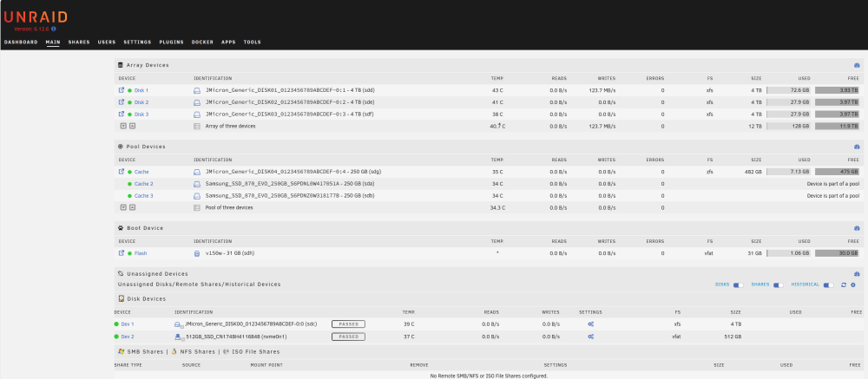Open Disk 2 file browser icon
The width and height of the screenshot is (868, 379).
tap(122, 101)
